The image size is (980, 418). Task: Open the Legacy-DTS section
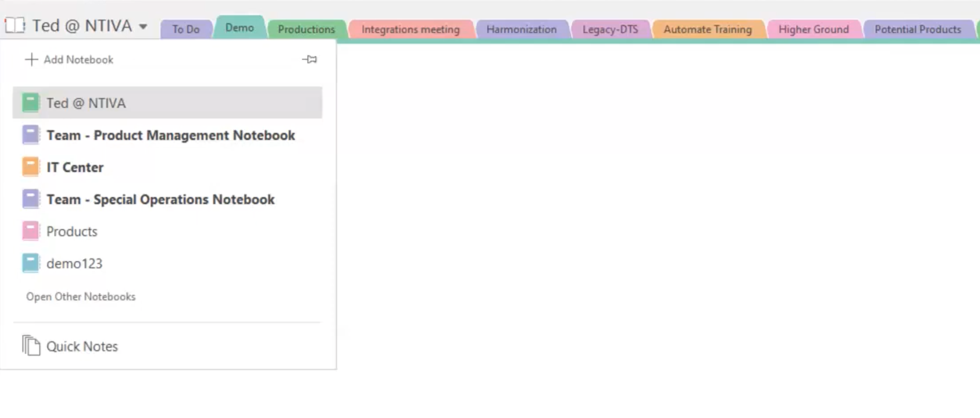pyautogui.click(x=611, y=29)
